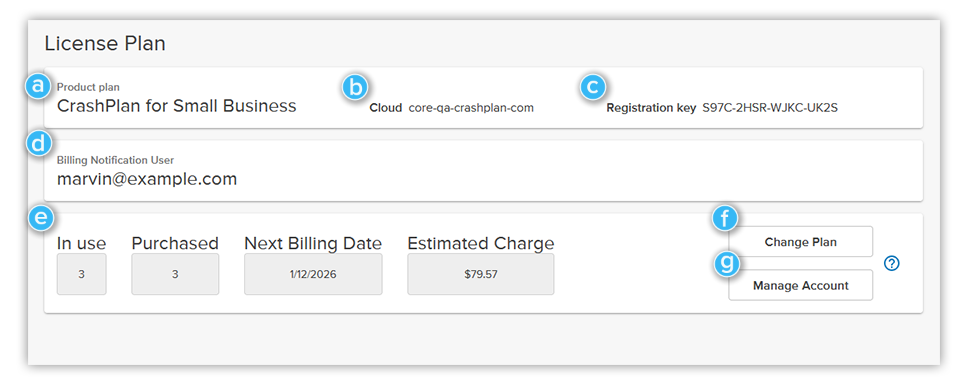Select the Purchased licenses field
Viewport: 967px width, 389px height.
point(175,274)
